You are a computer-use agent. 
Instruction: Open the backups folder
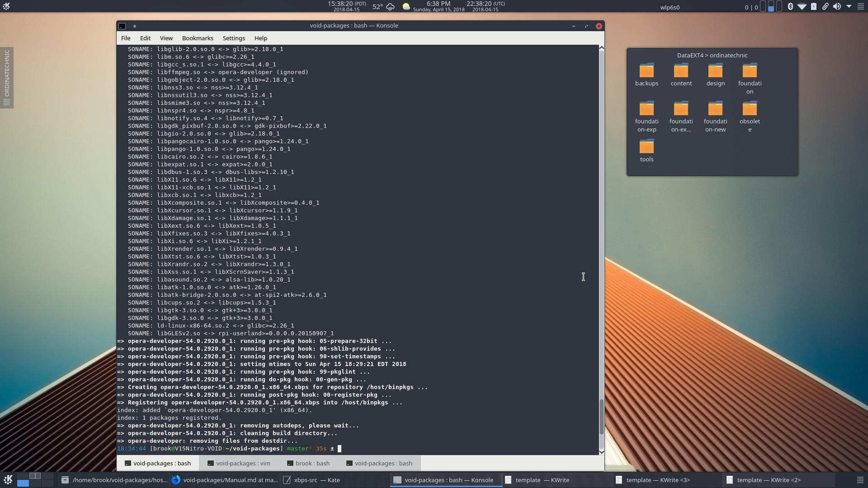click(646, 75)
